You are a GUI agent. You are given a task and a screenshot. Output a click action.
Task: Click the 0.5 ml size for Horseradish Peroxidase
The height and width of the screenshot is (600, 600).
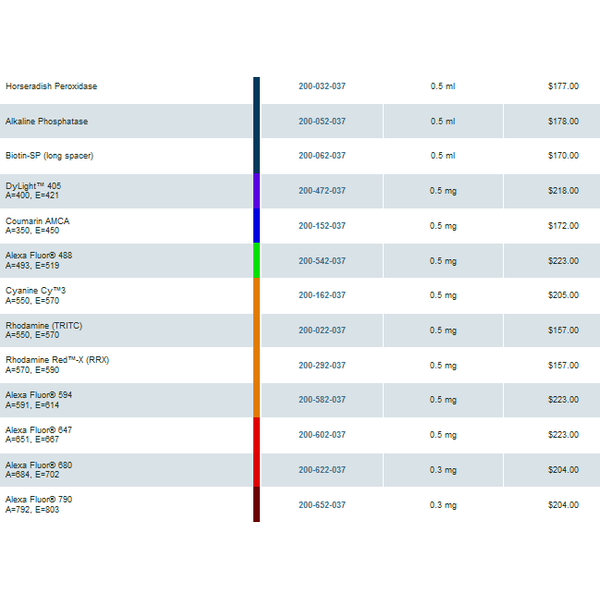[x=443, y=86]
